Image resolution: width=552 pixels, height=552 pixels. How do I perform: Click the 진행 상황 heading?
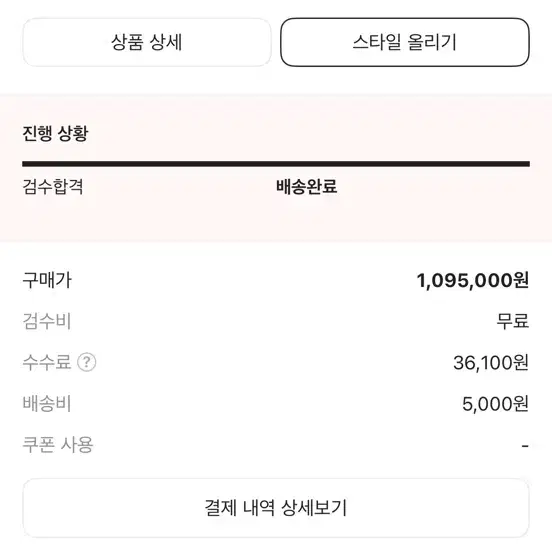pyautogui.click(x=55, y=133)
